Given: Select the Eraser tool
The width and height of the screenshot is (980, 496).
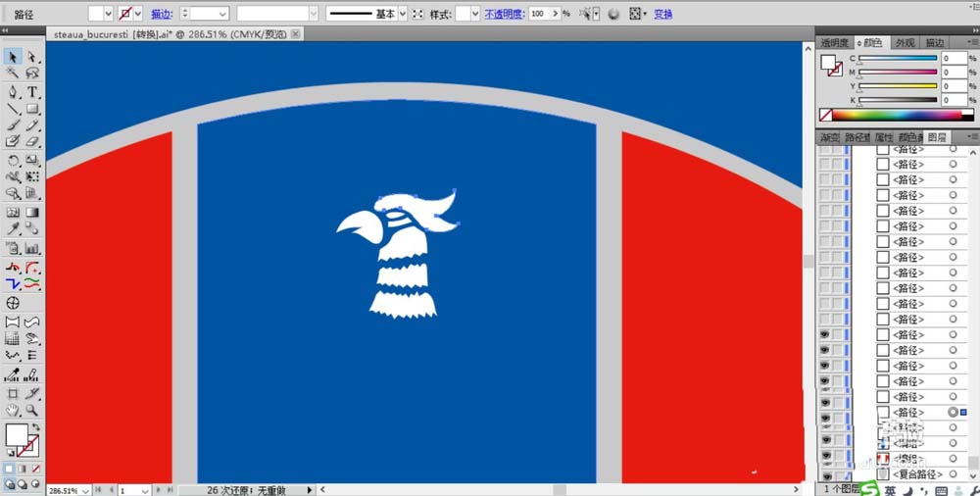Looking at the screenshot, I should pyautogui.click(x=32, y=141).
